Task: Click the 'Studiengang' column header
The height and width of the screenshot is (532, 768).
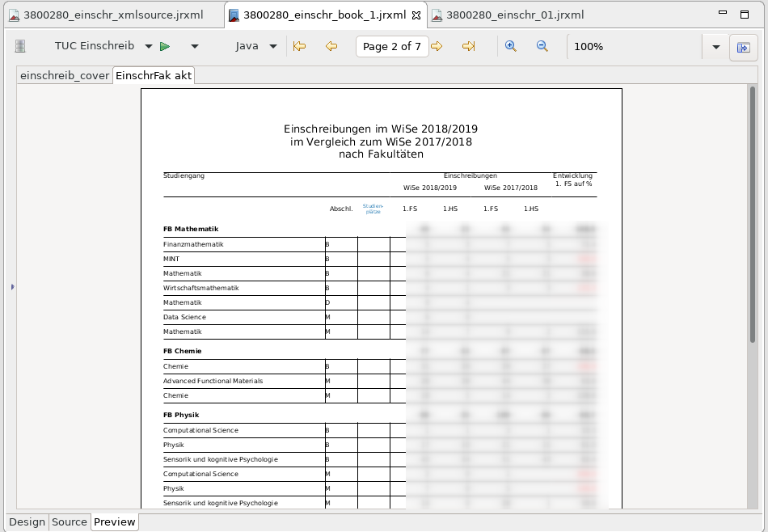Action: 184,176
